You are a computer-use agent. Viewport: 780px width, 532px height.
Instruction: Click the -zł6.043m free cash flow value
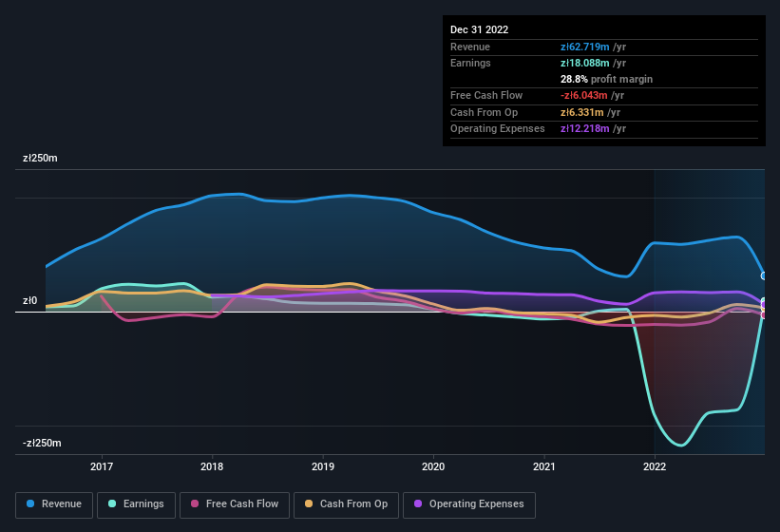pos(583,95)
